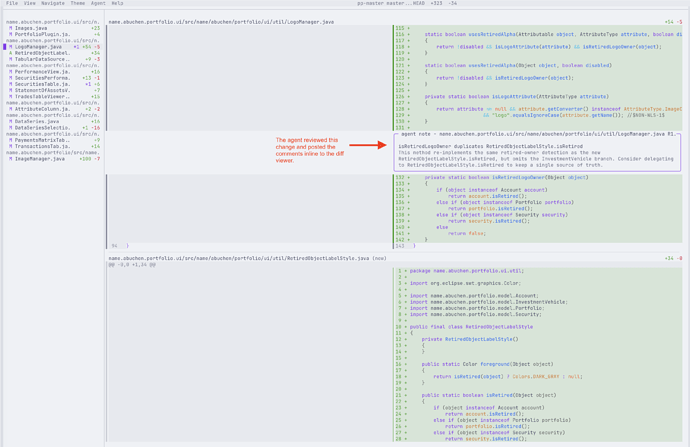Click the @@ -0,0 +1,34 @@ hunk header
The width and height of the screenshot is (690, 447).
(132, 265)
